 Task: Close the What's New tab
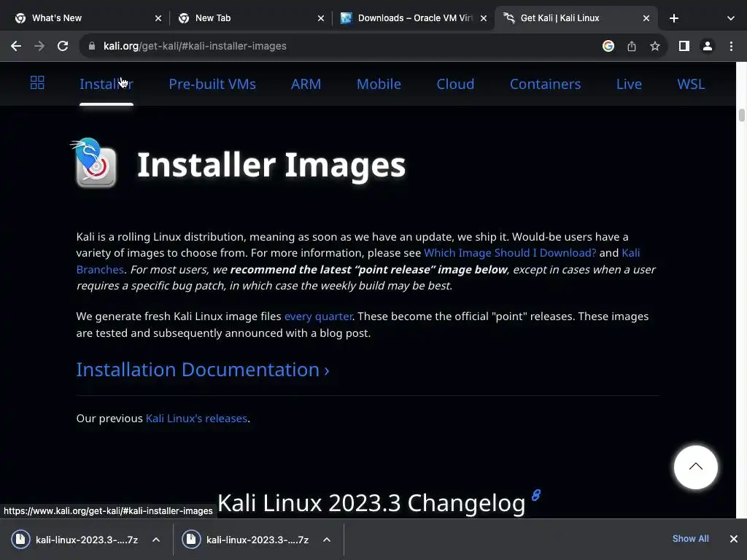[158, 18]
